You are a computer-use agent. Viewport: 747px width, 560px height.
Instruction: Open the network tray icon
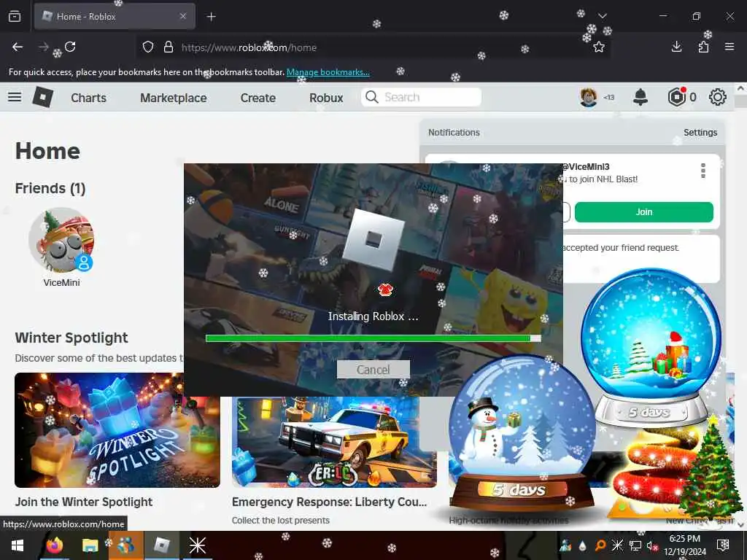pyautogui.click(x=635, y=545)
